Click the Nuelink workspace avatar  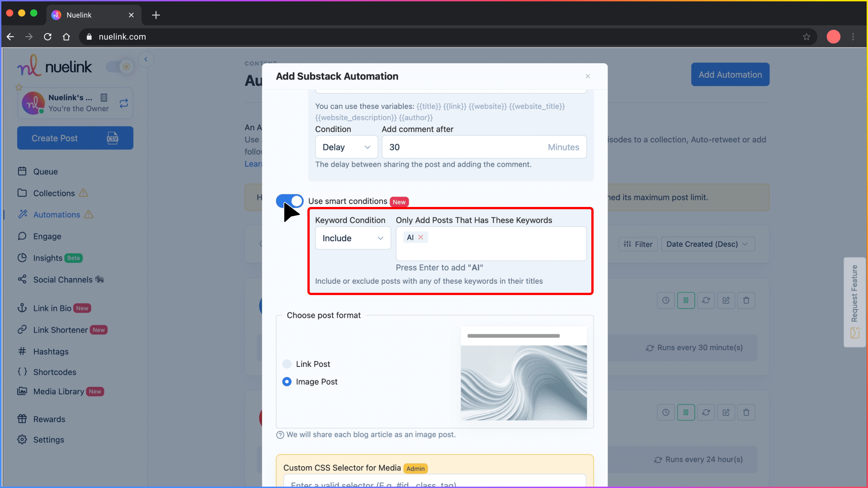point(33,103)
